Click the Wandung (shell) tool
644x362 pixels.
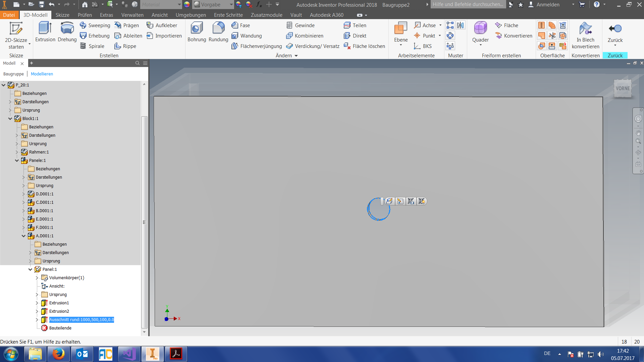tap(247, 36)
